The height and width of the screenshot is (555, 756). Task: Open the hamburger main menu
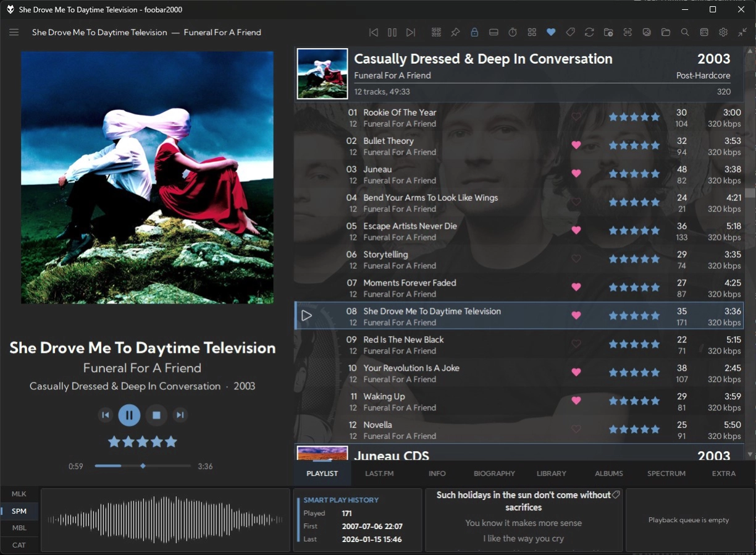coord(14,32)
